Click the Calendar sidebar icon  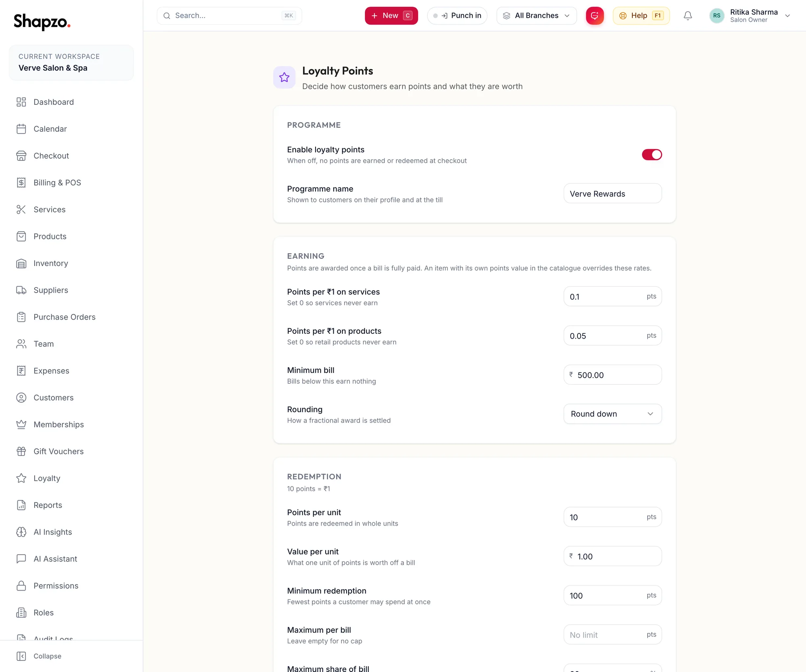point(21,129)
